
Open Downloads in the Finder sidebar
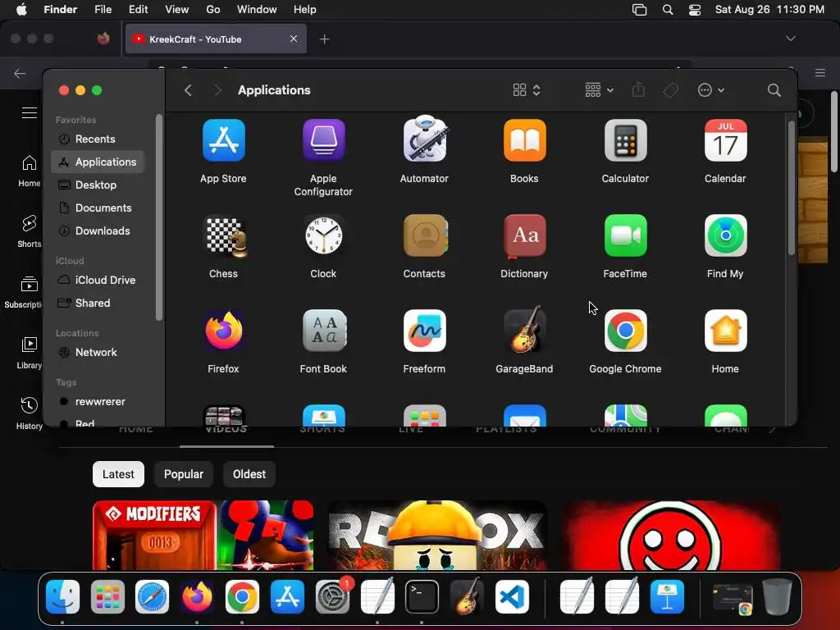point(98,231)
